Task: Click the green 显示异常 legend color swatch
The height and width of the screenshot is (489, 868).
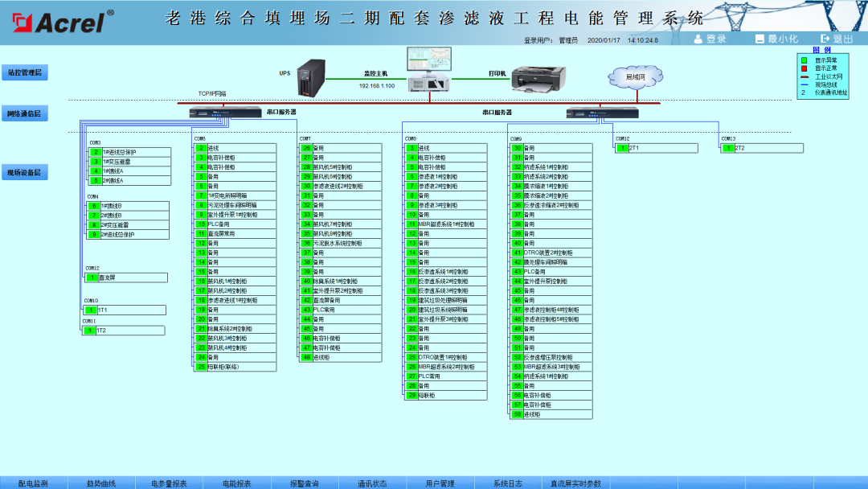Action: tap(804, 59)
